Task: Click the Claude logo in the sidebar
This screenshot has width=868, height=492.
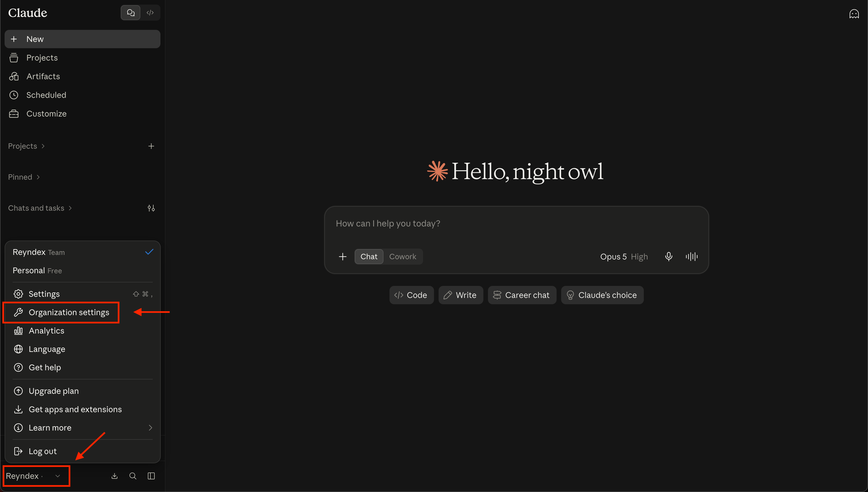Action: pyautogui.click(x=28, y=13)
